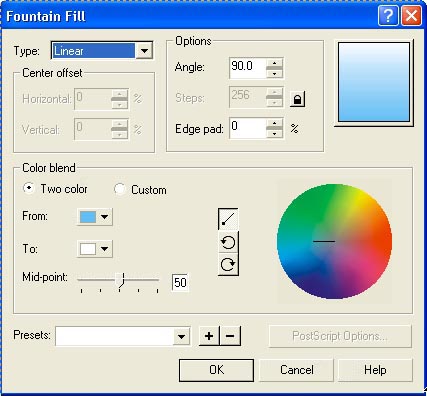The width and height of the screenshot is (427, 396).
Task: Click the Help button
Action: pyautogui.click(x=375, y=370)
